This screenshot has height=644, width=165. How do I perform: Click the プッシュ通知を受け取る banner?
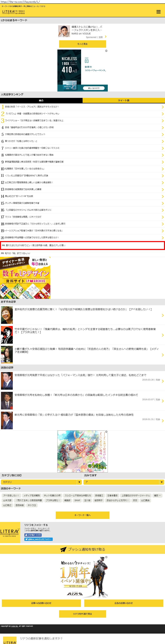pos(83,549)
